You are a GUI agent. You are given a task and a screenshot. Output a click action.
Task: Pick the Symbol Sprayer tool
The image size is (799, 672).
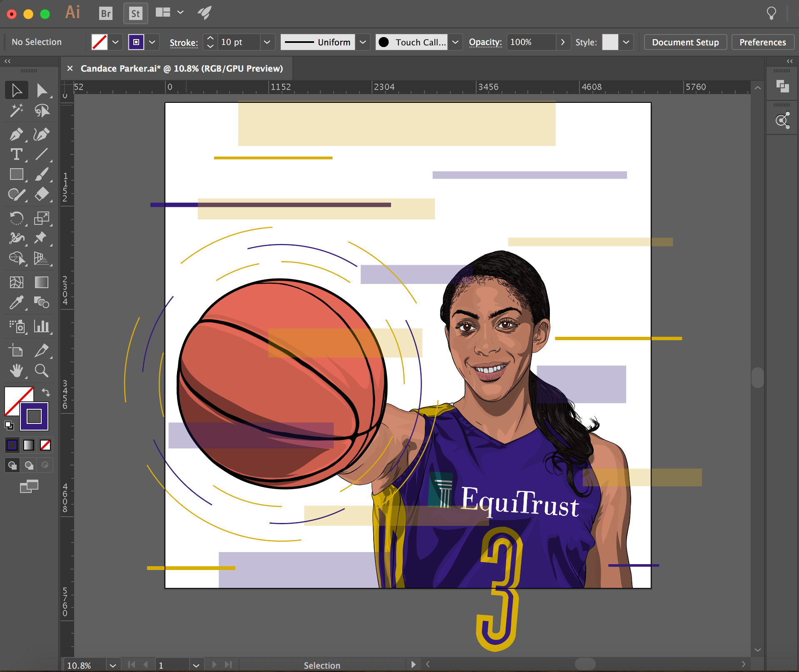[17, 326]
